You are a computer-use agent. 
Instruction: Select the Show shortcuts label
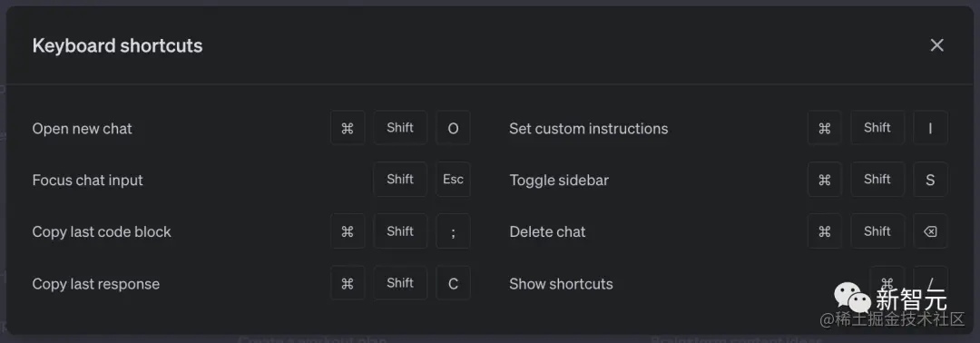click(x=561, y=284)
